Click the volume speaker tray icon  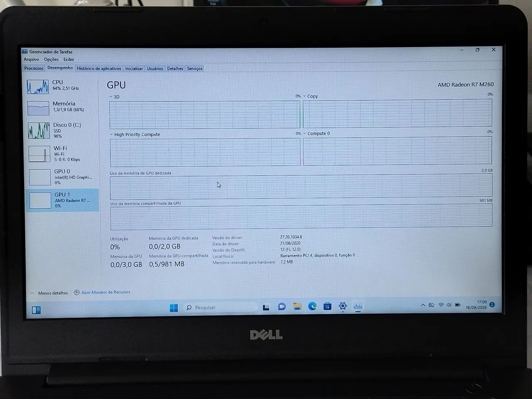pyautogui.click(x=449, y=305)
